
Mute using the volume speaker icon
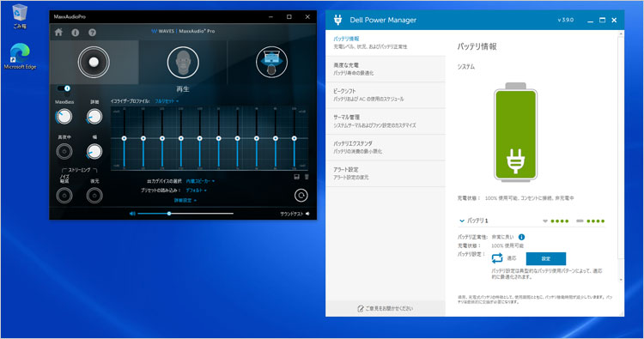132,214
